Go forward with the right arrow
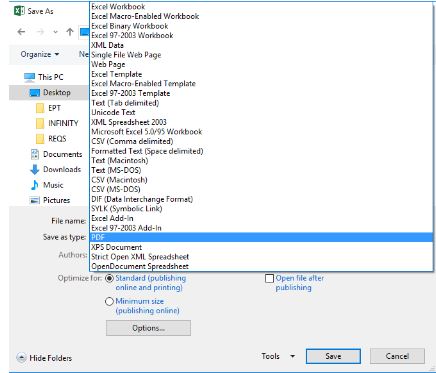The image size is (436, 373). [40, 32]
